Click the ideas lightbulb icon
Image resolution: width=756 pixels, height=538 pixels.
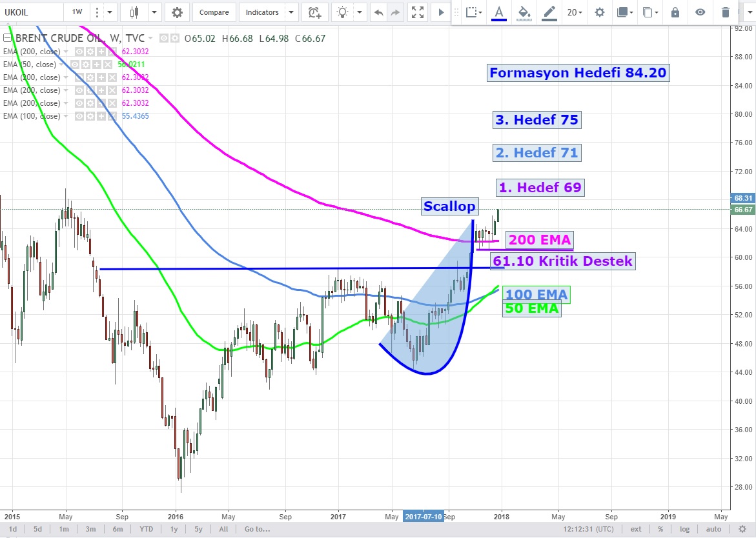tap(343, 12)
